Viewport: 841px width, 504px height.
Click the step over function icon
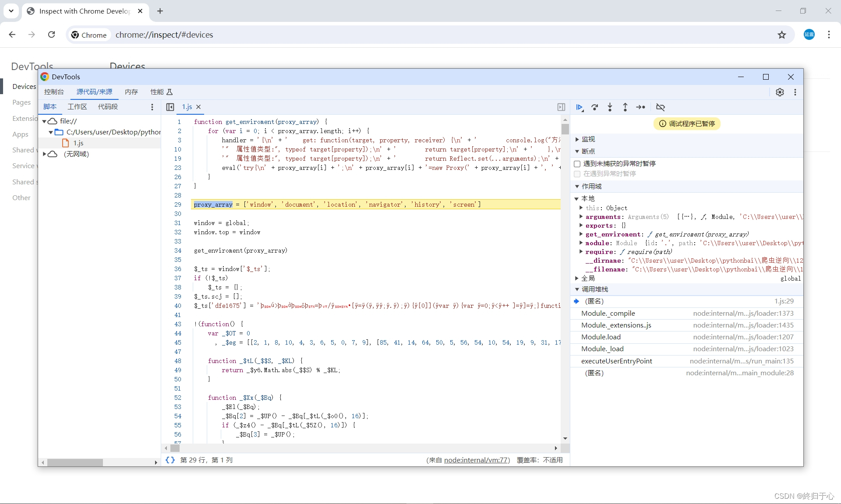coord(595,107)
